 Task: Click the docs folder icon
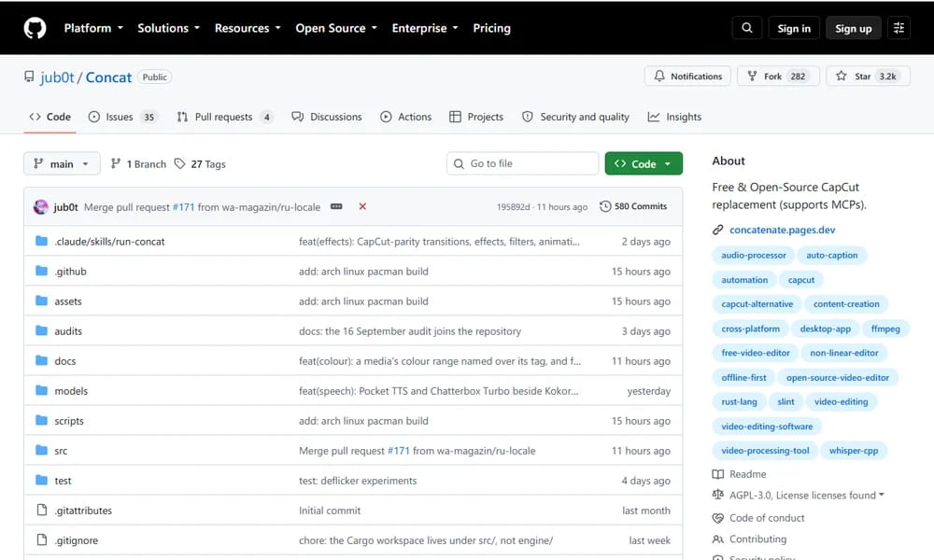pos(41,360)
